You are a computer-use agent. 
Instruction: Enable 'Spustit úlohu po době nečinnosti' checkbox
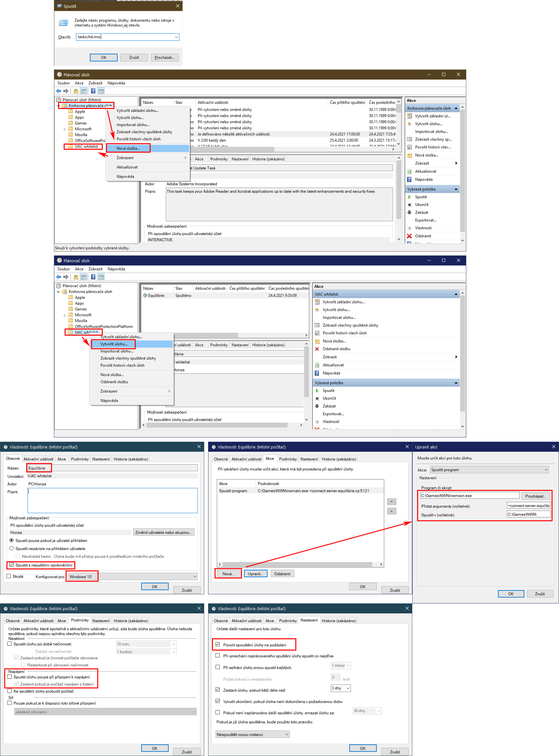[x=10, y=644]
